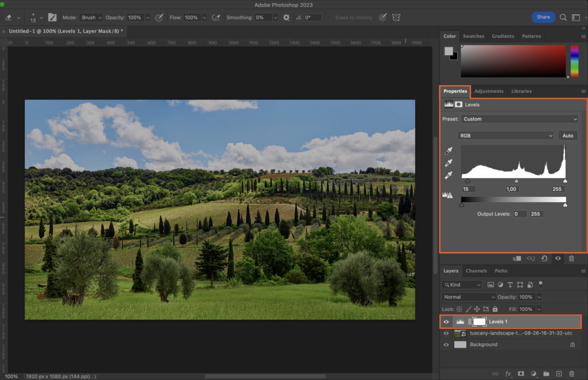This screenshot has height=380, width=588.
Task: Open the Create new fill or adjustment layer icon
Action: pyautogui.click(x=532, y=374)
